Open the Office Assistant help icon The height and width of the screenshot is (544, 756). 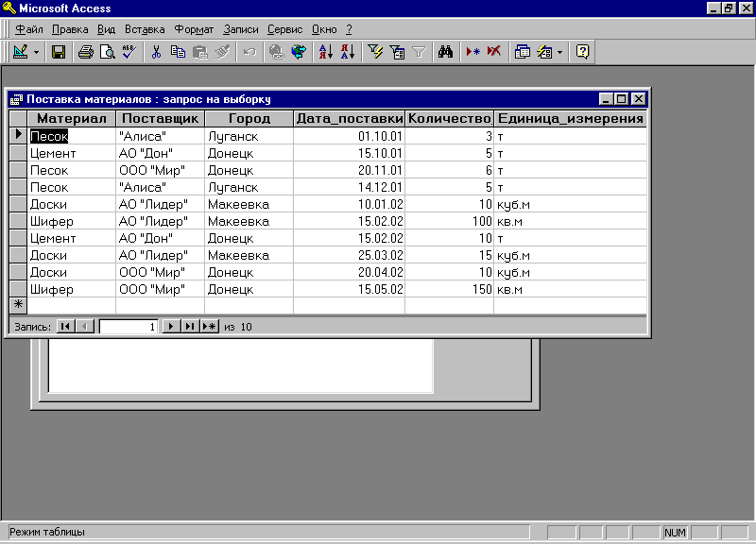582,52
